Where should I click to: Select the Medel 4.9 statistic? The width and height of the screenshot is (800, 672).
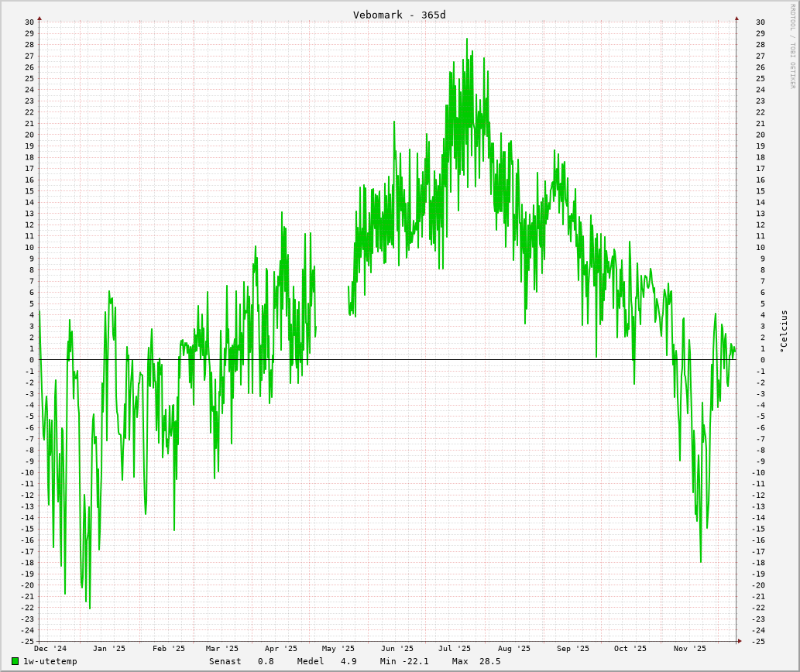coord(327,661)
